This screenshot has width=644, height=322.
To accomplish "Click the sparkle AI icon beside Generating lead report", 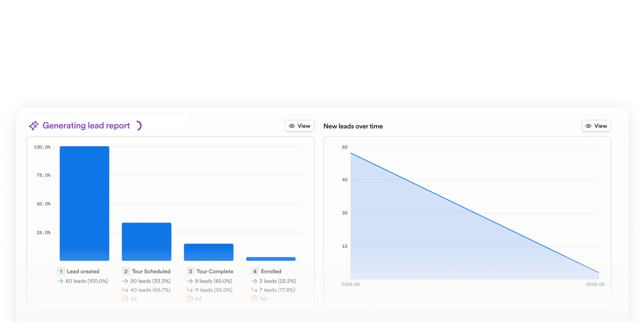I will [x=34, y=126].
